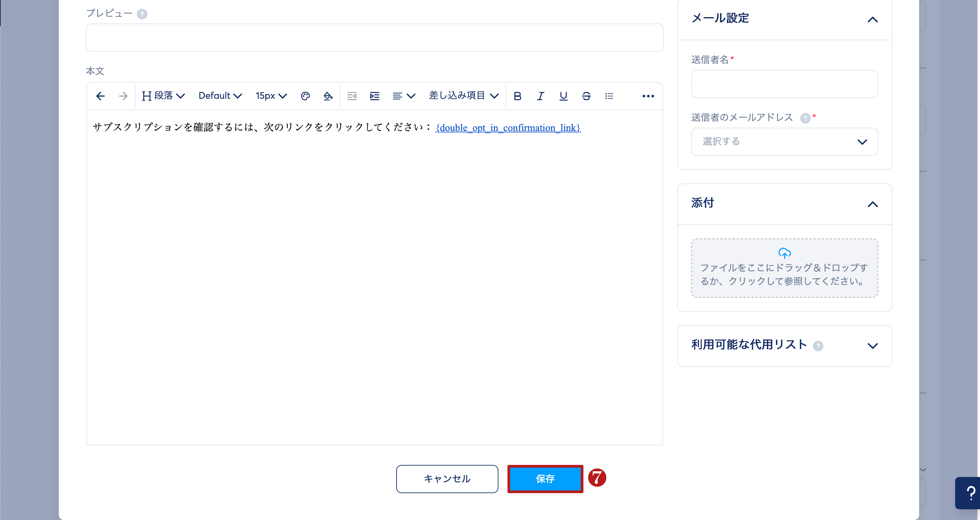Toggle bold formatting
This screenshot has height=520, width=980.
[517, 96]
